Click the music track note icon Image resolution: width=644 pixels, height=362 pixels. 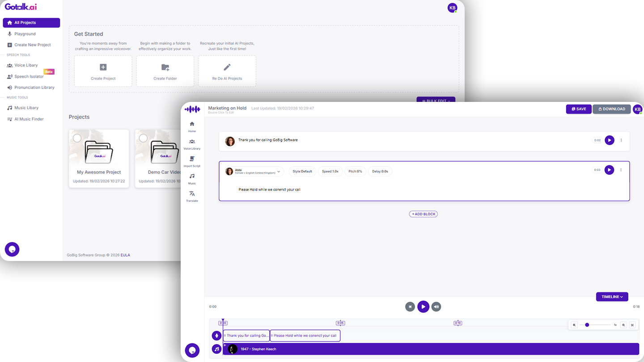pyautogui.click(x=217, y=349)
